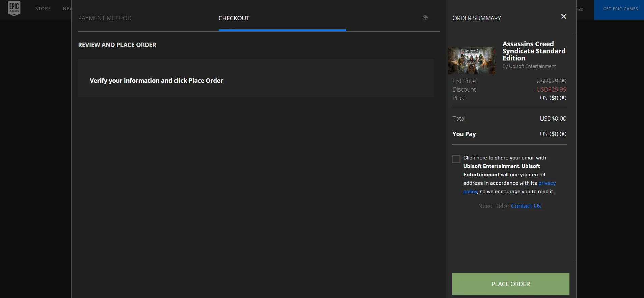Click the Get Epic Games button
Viewport: 644px width, 298px height.
click(620, 9)
